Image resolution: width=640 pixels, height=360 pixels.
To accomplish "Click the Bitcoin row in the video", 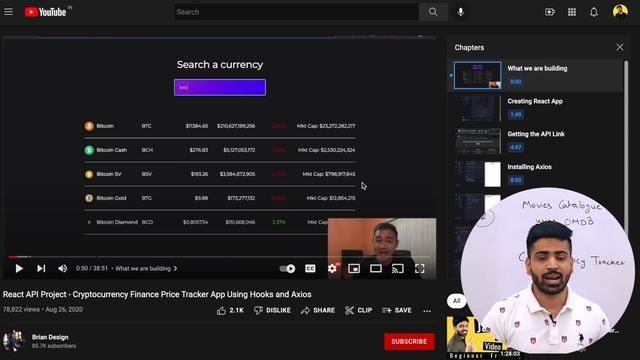I will pyautogui.click(x=220, y=126).
